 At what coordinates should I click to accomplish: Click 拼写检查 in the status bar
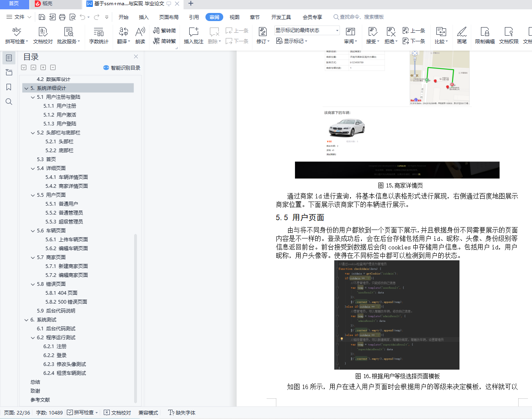tap(83, 413)
